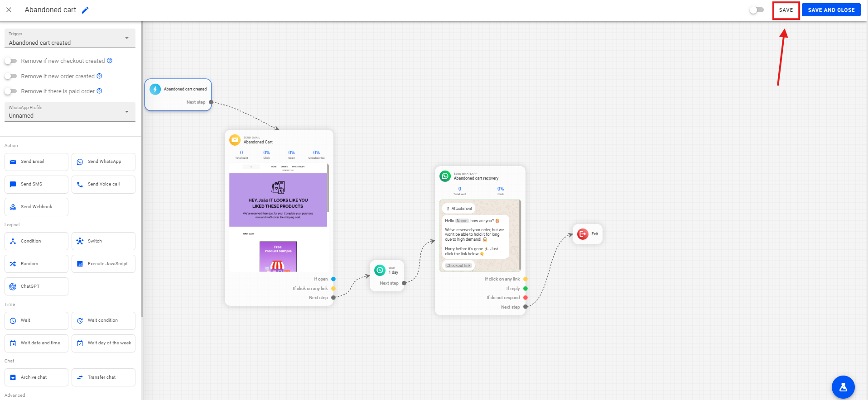This screenshot has height=400, width=868.
Task: Select the Send WhatsApp action icon
Action: (80, 162)
